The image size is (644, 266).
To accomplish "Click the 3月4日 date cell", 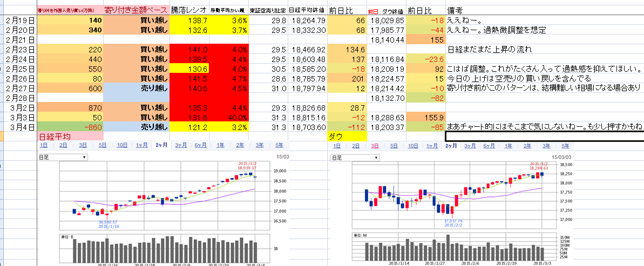I will [20, 126].
